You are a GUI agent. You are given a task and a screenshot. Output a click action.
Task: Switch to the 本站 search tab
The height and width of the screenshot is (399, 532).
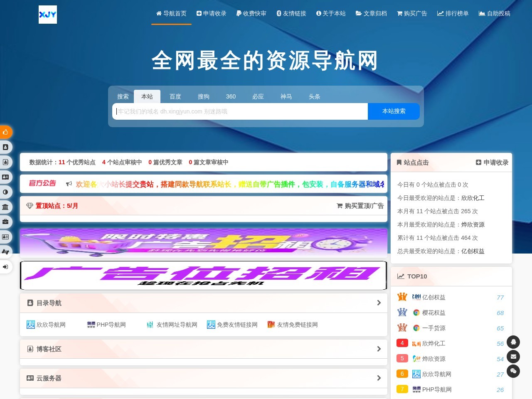147,96
